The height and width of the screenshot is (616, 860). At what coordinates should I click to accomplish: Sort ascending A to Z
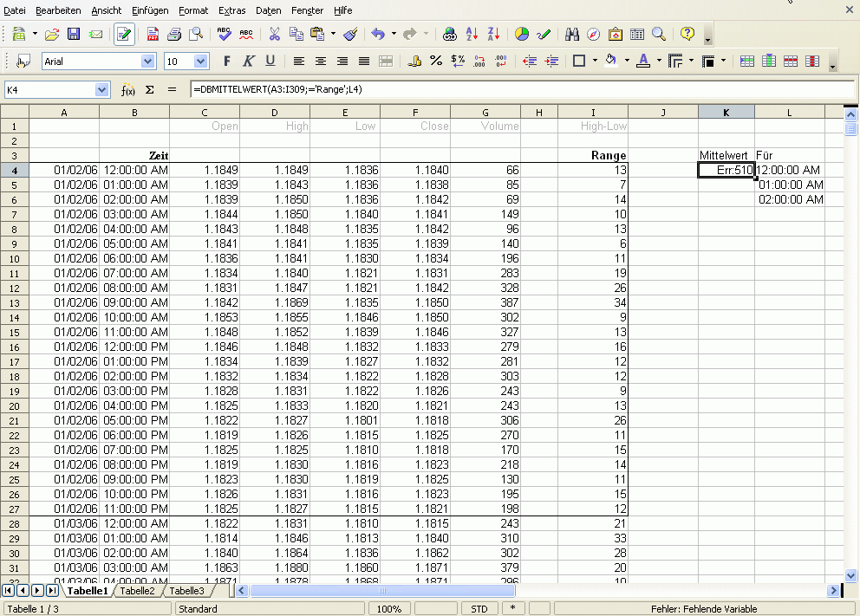[472, 35]
